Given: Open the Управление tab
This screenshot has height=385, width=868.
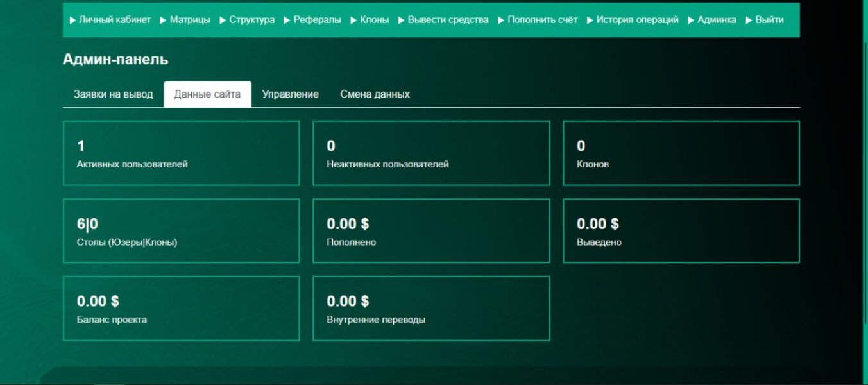Looking at the screenshot, I should [x=290, y=93].
